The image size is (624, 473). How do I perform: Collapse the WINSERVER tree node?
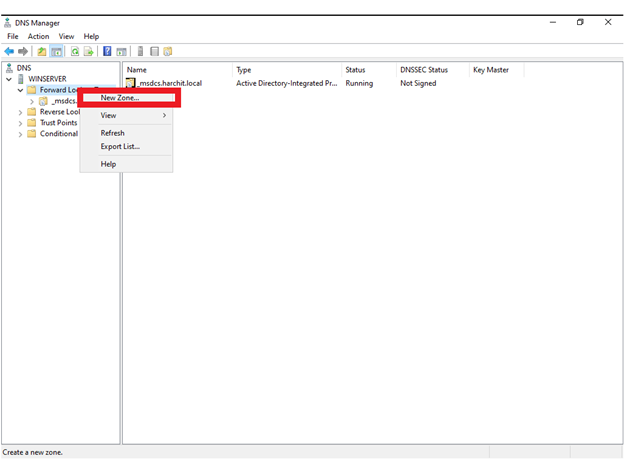(x=9, y=79)
